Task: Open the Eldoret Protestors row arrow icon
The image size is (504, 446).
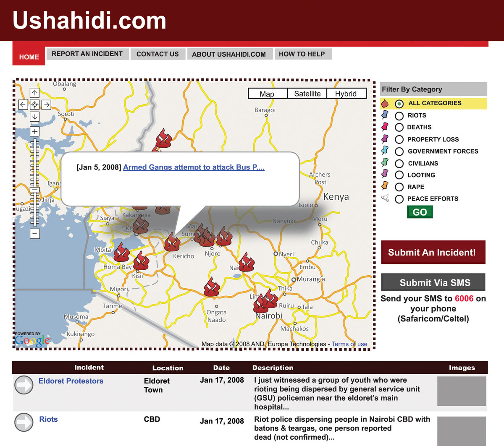Action: [24, 385]
